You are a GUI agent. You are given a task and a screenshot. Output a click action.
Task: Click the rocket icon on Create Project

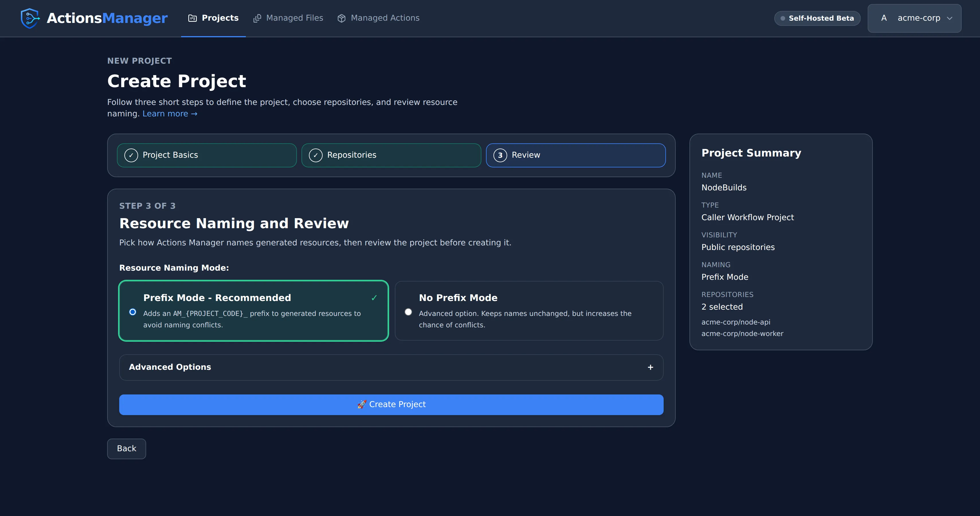pos(362,404)
